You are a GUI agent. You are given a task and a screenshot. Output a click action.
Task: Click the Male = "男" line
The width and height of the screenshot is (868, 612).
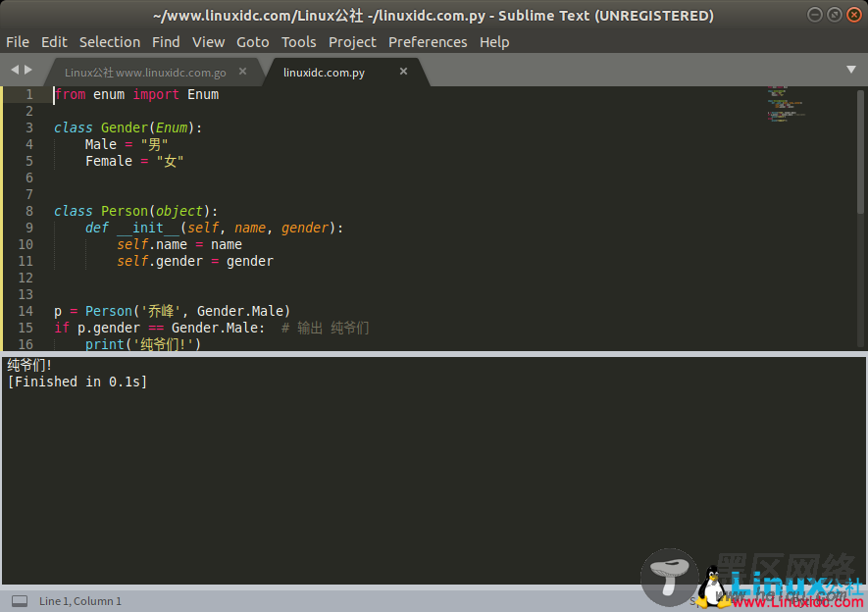(x=127, y=144)
